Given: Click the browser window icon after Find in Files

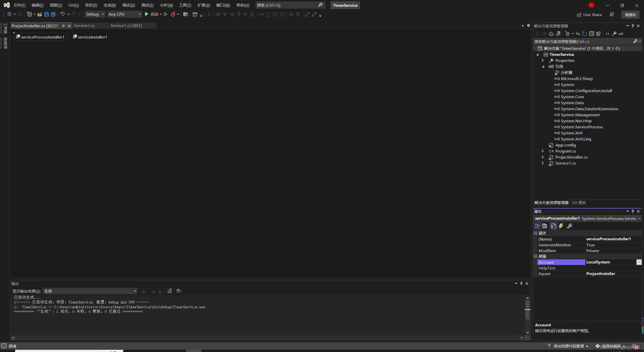Looking at the screenshot, I should coord(195,15).
